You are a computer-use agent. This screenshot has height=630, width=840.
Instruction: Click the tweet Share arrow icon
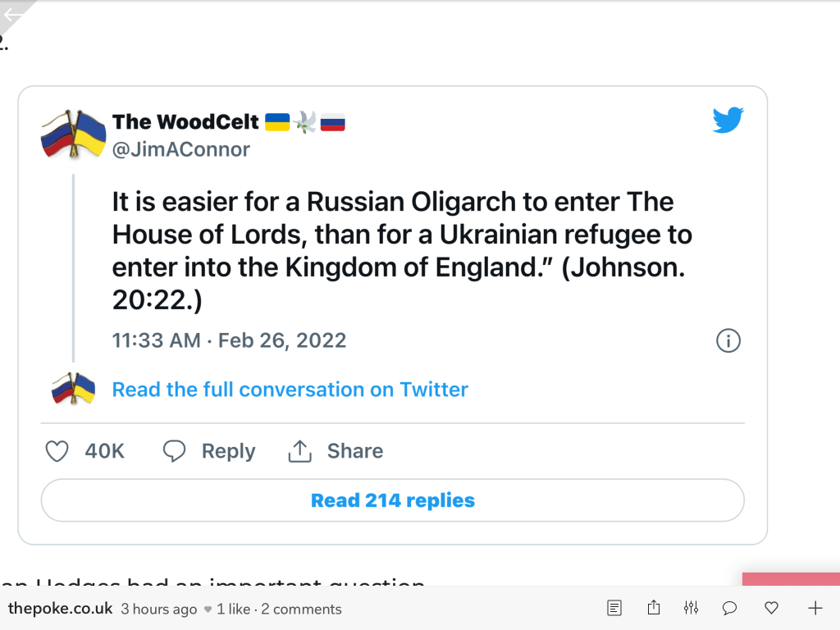tap(300, 451)
